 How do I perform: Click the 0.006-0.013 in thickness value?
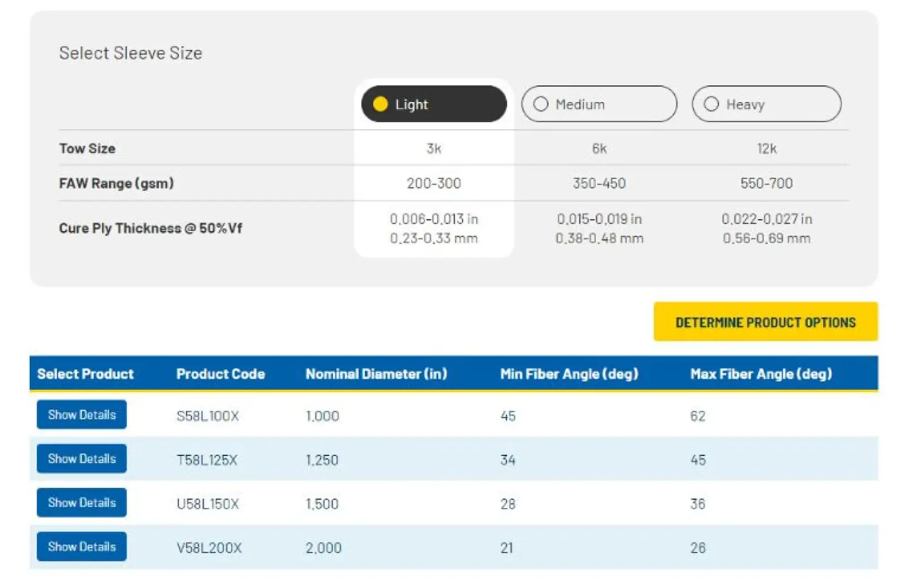point(434,219)
